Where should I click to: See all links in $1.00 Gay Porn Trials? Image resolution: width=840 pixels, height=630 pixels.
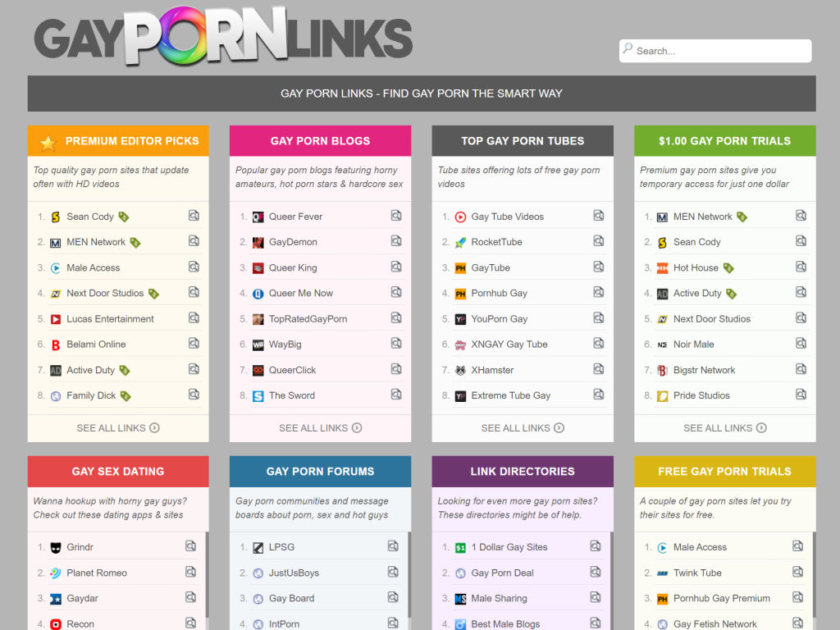(725, 428)
